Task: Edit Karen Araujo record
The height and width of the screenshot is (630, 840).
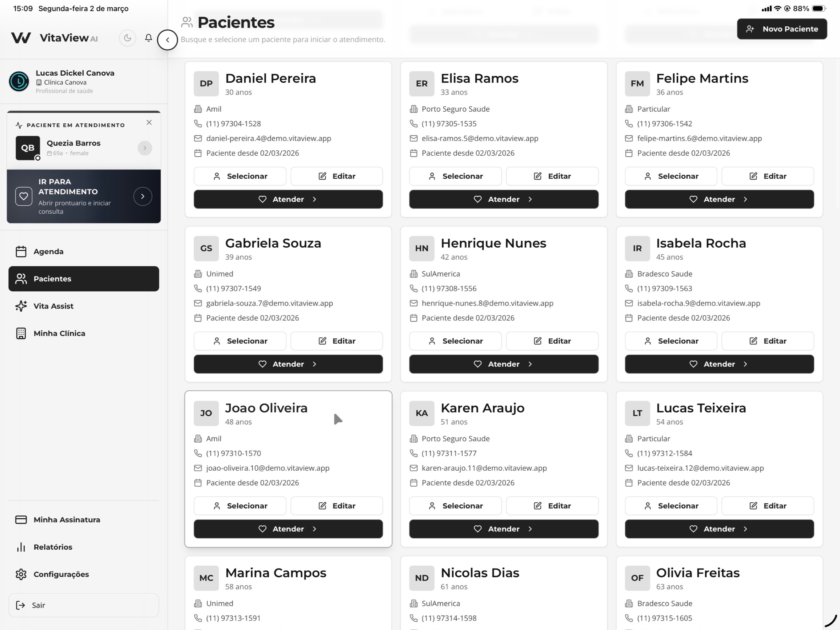Action: tap(552, 506)
